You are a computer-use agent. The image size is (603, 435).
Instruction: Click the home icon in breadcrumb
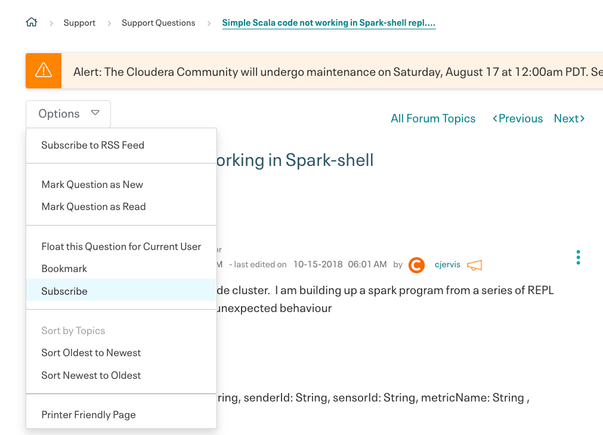32,22
